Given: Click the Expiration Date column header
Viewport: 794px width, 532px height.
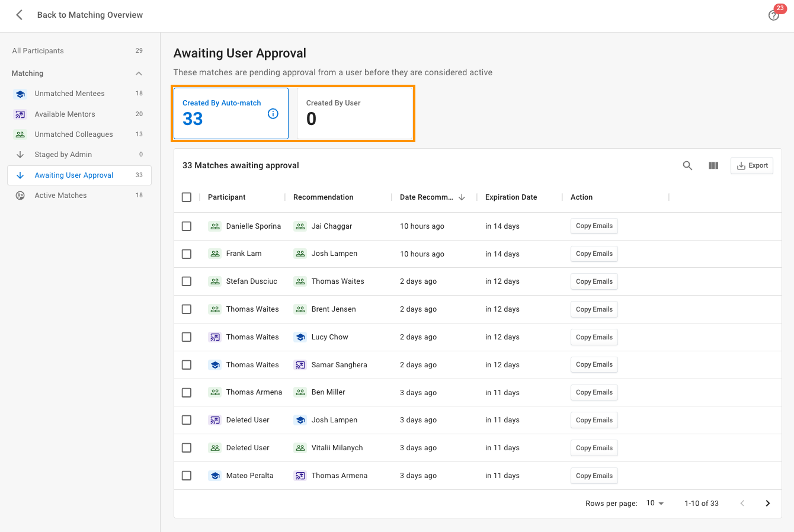Looking at the screenshot, I should point(511,197).
